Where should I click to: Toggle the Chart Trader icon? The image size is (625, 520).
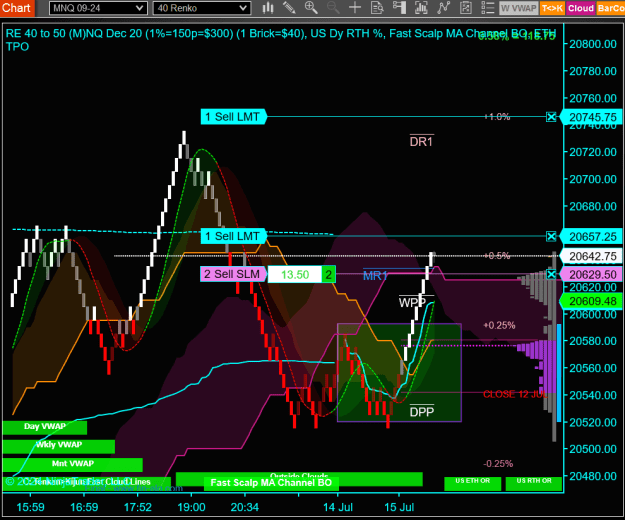tap(399, 8)
